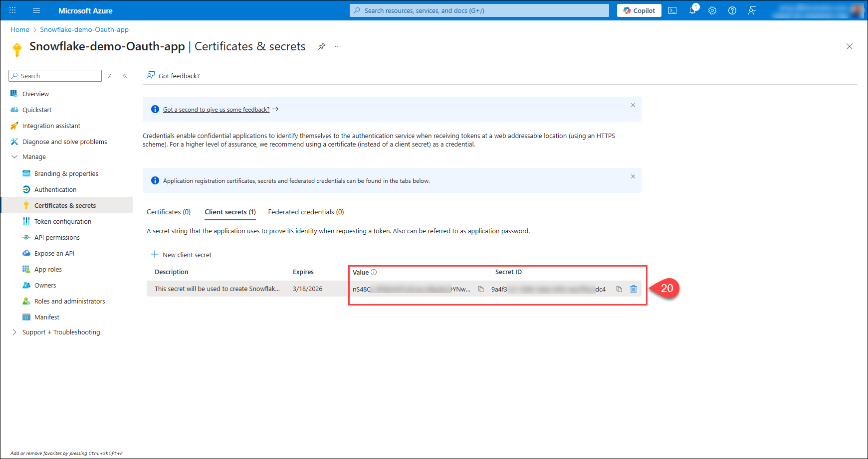Open the notifications bell
The height and width of the screenshot is (459, 868).
coord(692,10)
